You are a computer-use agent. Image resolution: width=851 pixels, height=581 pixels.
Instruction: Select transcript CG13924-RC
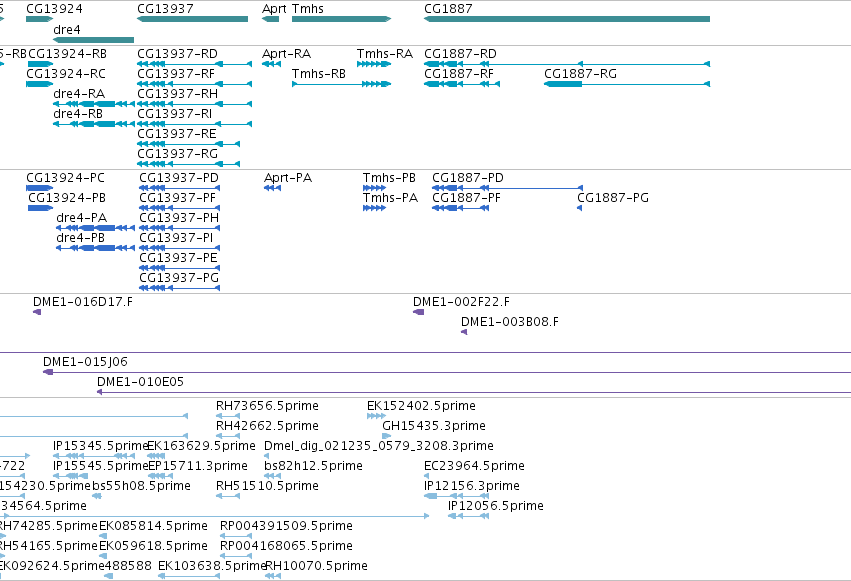point(40,84)
